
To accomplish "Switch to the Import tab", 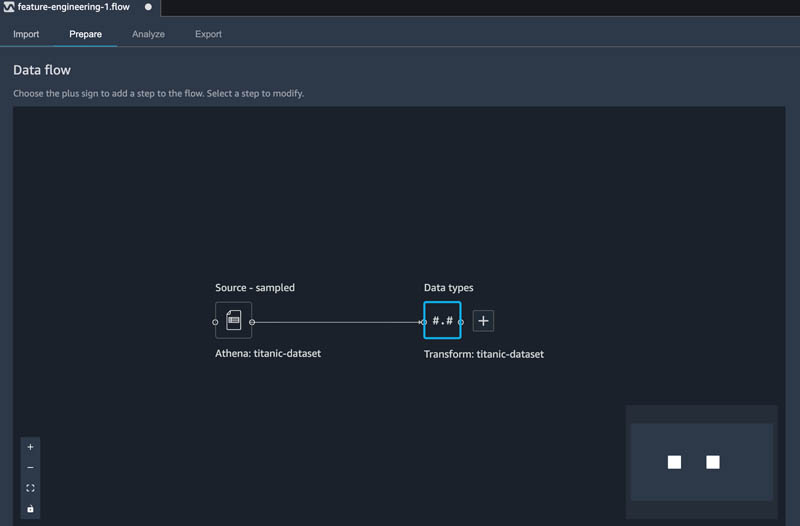I will (26, 34).
